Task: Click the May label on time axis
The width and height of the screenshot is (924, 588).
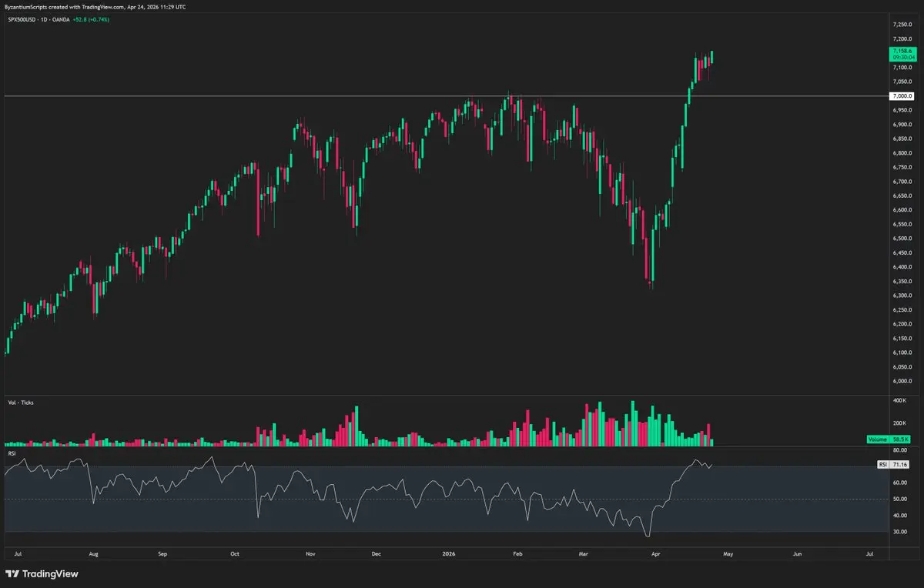Action: [x=729, y=553]
